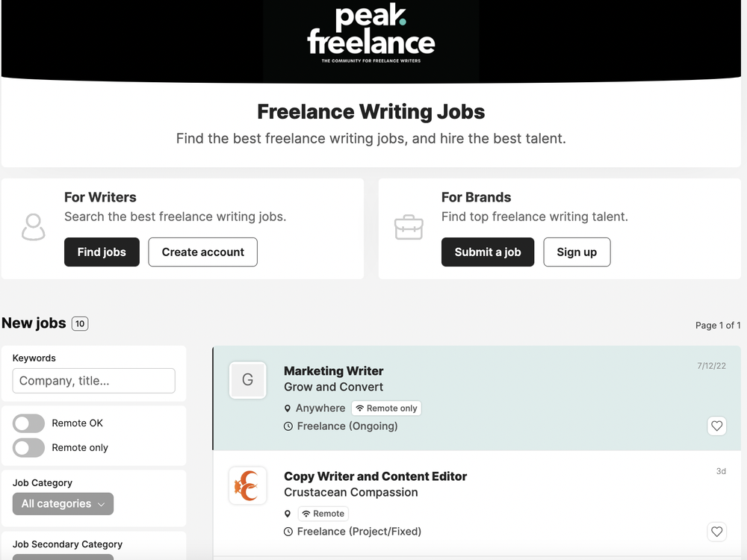The width and height of the screenshot is (747, 560).
Task: Click the writer profile icon
Action: (x=34, y=228)
